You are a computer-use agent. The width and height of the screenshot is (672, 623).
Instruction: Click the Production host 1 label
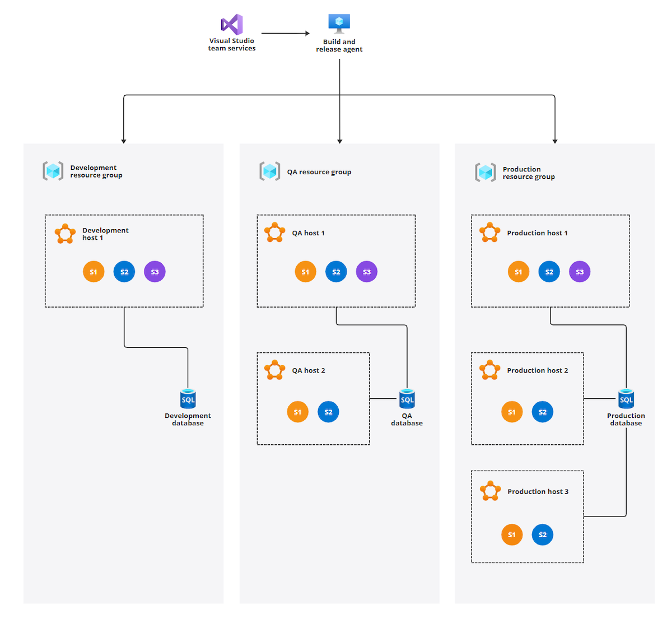pos(537,233)
